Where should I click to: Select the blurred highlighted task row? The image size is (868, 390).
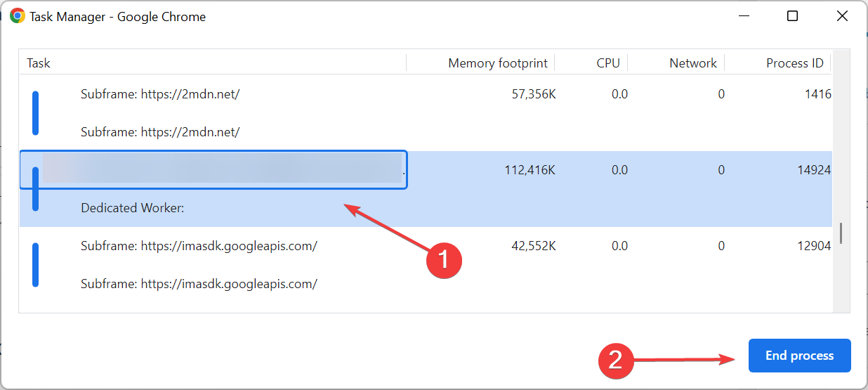[x=426, y=170]
